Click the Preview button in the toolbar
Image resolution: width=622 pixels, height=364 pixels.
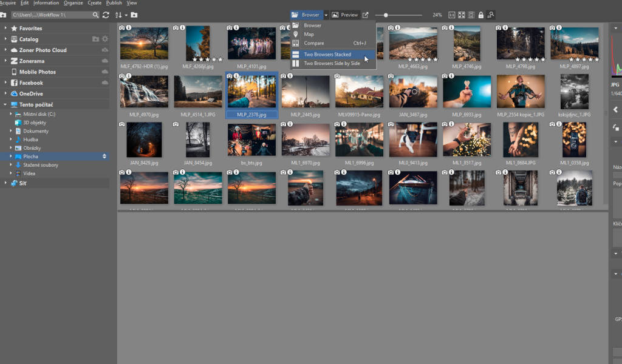point(346,15)
